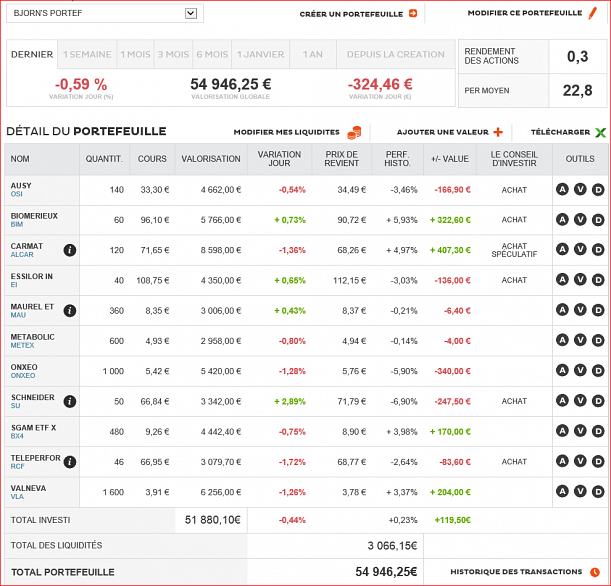
Task: Click the A icon in BIOMERIEUX row
Action: tap(562, 220)
